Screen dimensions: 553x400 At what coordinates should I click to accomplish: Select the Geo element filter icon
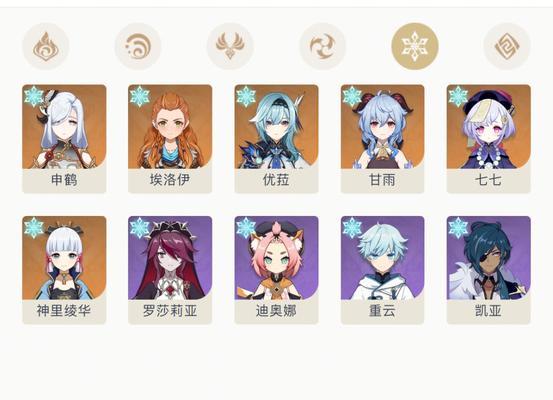507,46
